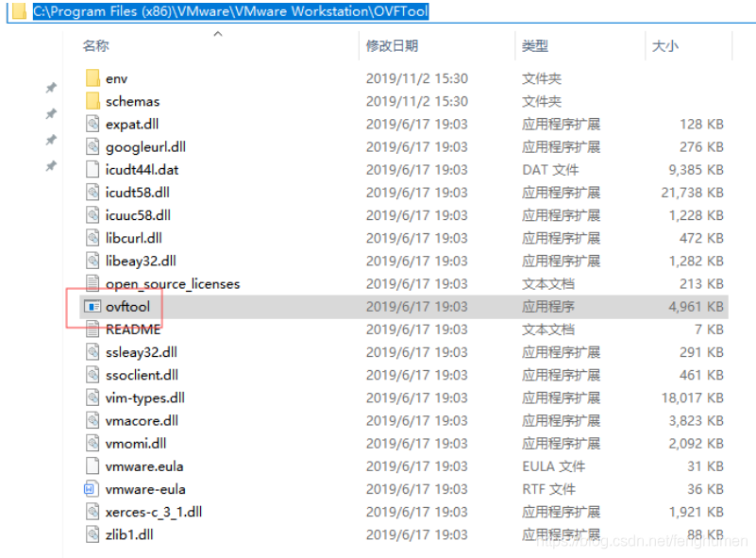Select file name ssoclient.dll

[142, 375]
